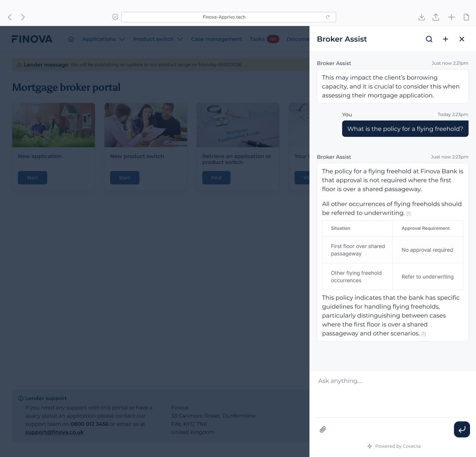Open the Applications nav item
Viewport: 476px width, 457px height.
pyautogui.click(x=99, y=39)
